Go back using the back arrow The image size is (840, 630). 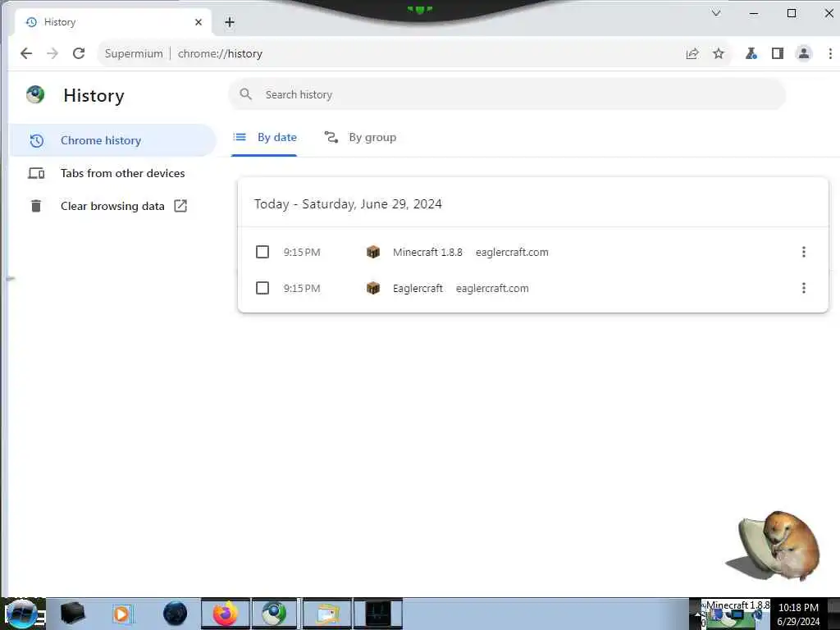pyautogui.click(x=26, y=53)
